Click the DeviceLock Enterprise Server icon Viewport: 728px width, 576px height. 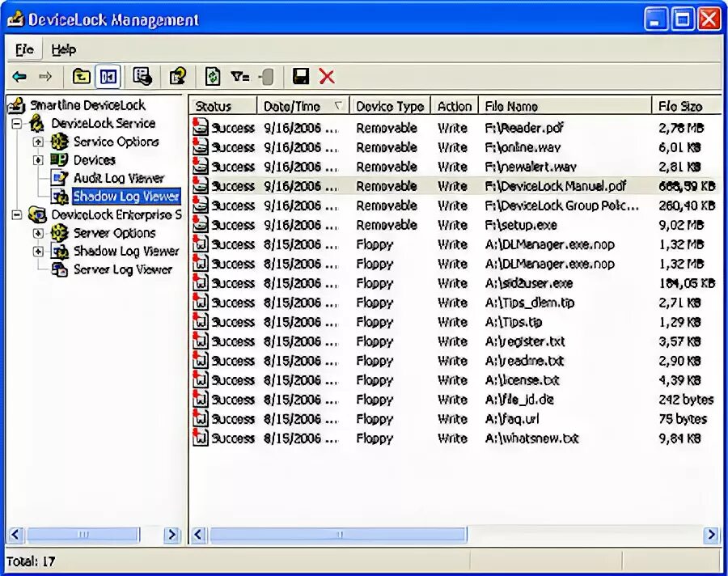(37, 214)
